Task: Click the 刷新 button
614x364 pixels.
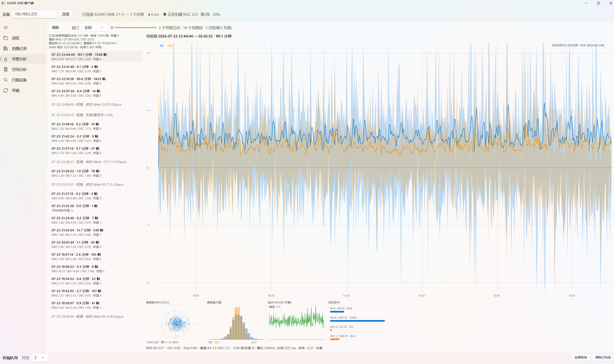Action: (56, 27)
